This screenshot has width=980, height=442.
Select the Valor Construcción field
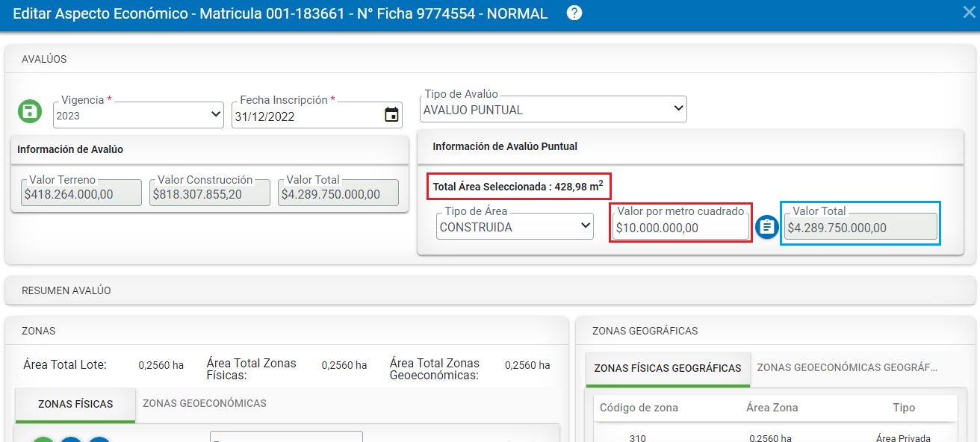coord(209,193)
